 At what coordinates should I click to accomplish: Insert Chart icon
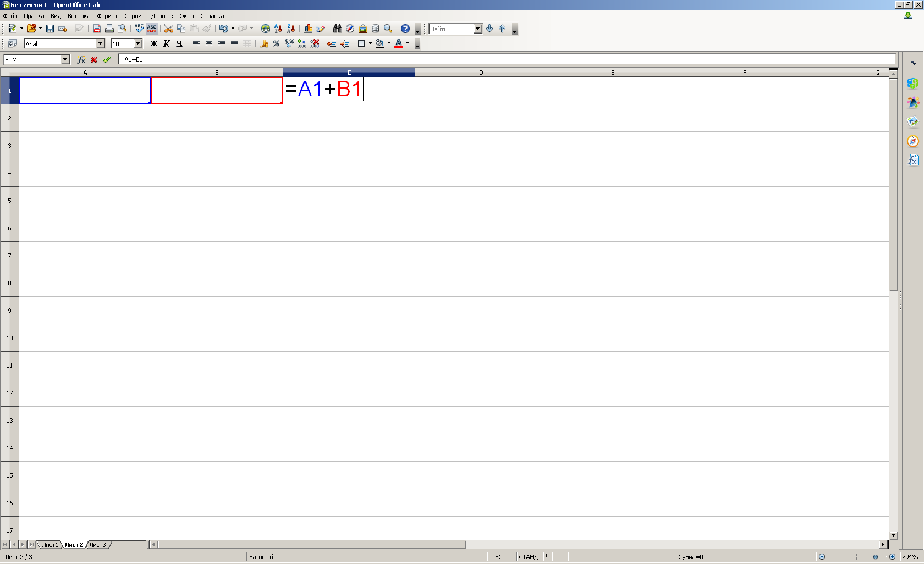click(x=308, y=29)
